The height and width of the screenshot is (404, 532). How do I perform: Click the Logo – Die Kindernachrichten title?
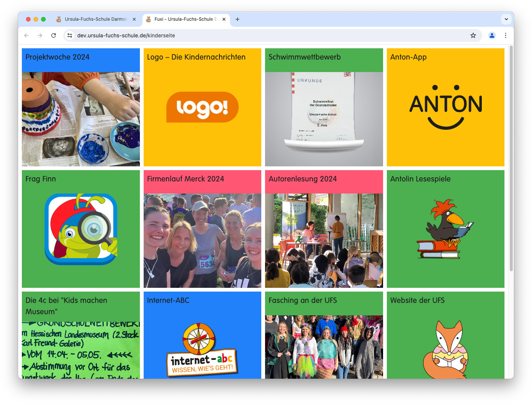tap(196, 57)
